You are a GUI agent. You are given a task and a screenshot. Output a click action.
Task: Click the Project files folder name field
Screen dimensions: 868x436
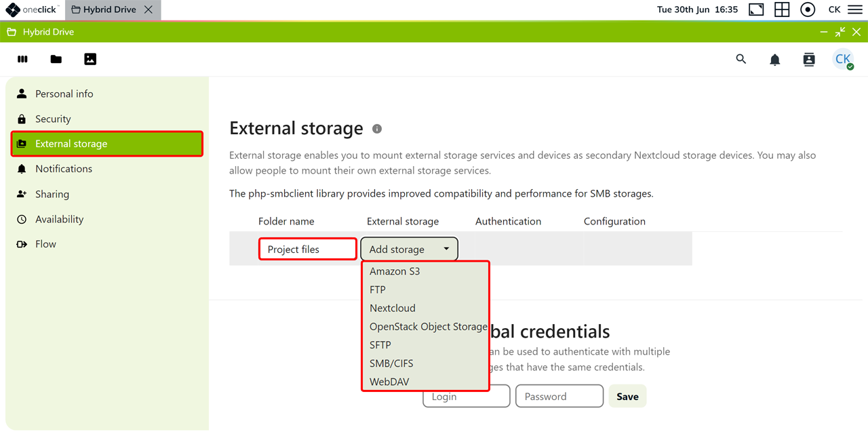pyautogui.click(x=308, y=249)
